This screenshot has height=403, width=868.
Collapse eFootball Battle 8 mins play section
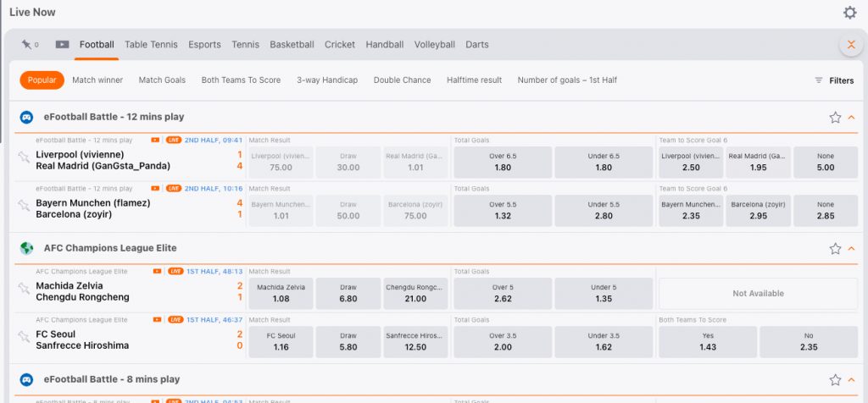click(x=851, y=380)
